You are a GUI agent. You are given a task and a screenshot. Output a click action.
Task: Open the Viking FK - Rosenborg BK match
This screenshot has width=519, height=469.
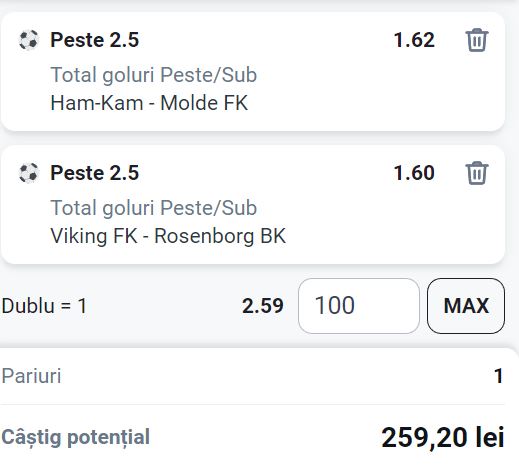(x=168, y=236)
